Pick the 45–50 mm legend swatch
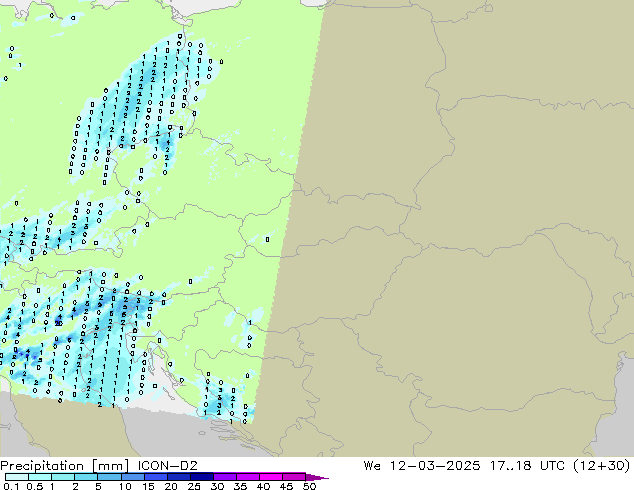This screenshot has height=490, width=634. [294, 477]
